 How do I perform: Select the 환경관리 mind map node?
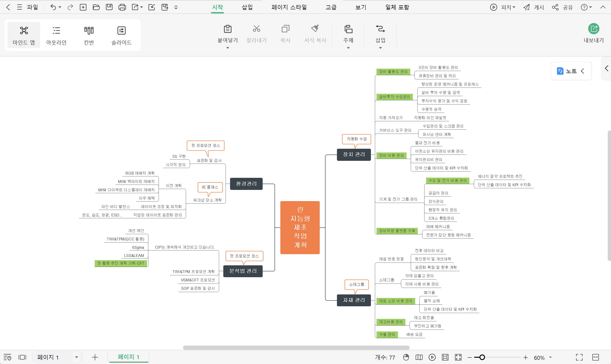click(x=246, y=184)
